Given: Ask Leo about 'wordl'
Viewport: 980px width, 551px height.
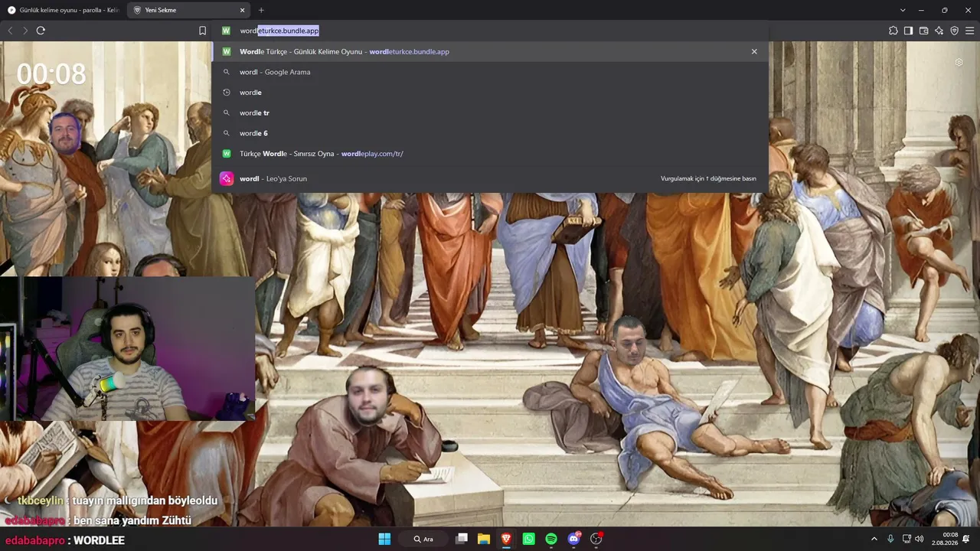Looking at the screenshot, I should click(490, 178).
